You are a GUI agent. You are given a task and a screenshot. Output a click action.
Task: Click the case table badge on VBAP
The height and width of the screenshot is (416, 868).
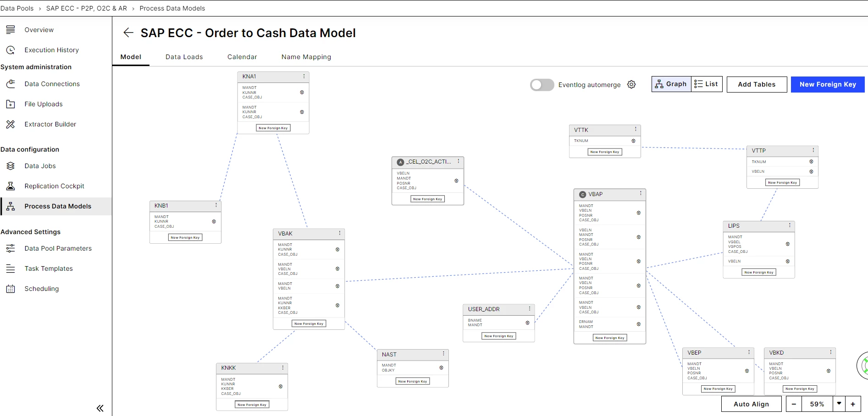[x=583, y=194]
